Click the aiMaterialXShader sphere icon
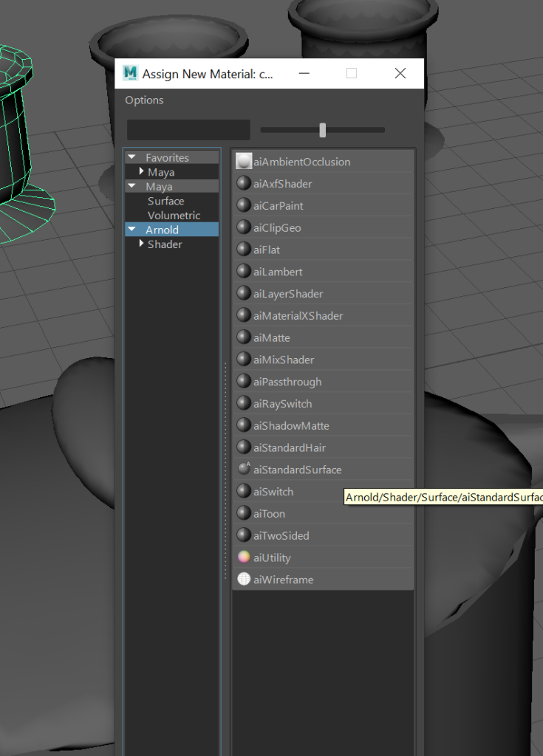The width and height of the screenshot is (543, 756). [x=244, y=315]
